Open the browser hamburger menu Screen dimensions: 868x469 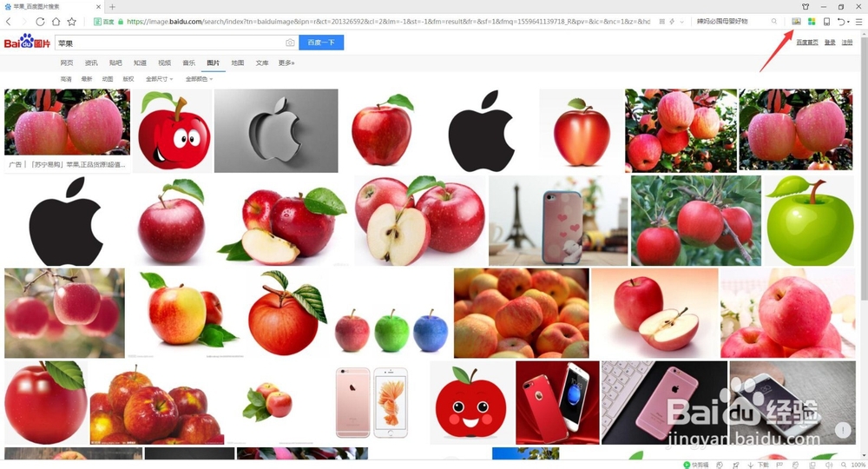[858, 22]
